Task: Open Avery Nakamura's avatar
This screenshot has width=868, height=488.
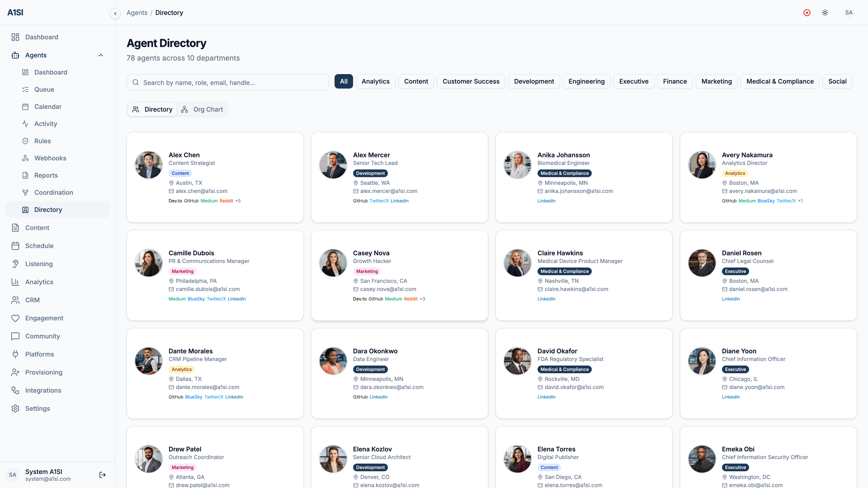Action: 702,165
